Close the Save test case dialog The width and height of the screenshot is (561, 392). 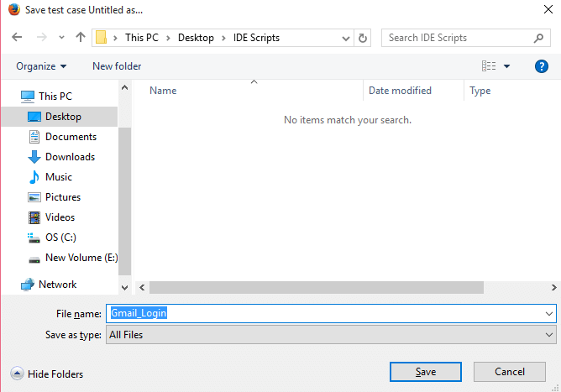[548, 10]
